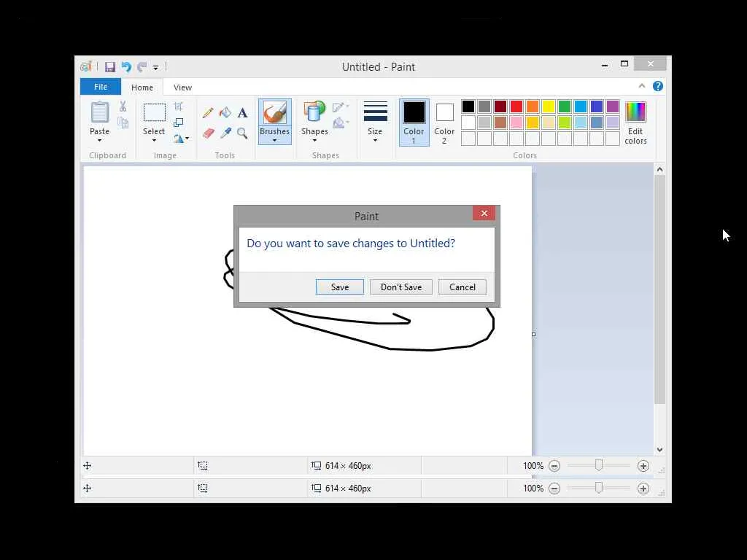The width and height of the screenshot is (747, 560).
Task: Select the Pencil tool
Action: click(208, 113)
